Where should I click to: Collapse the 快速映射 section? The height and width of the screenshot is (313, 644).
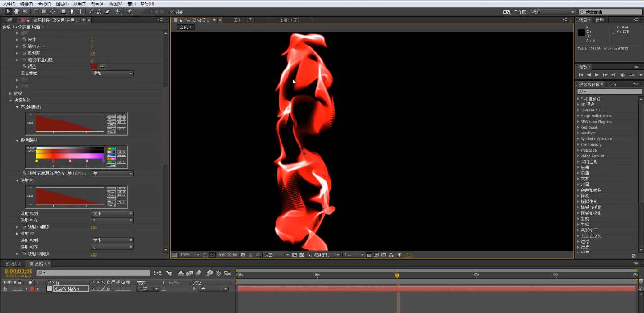[x=10, y=100]
